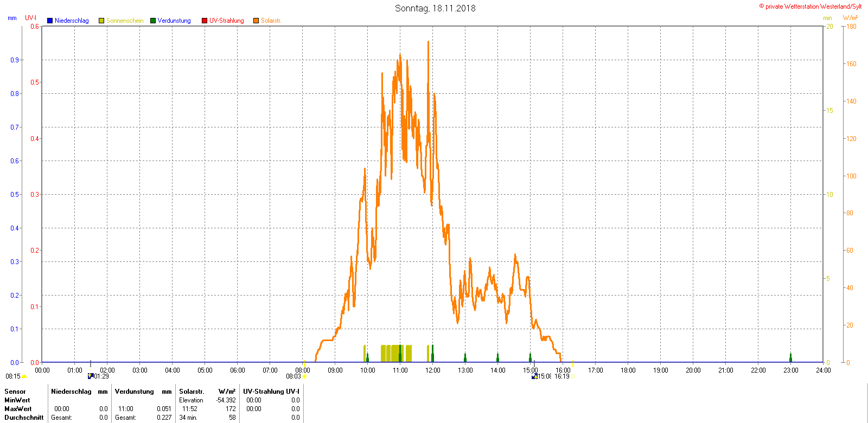This screenshot has width=868, height=423.
Task: Click the sunrise icon beside 08:03
Action: 304,376
